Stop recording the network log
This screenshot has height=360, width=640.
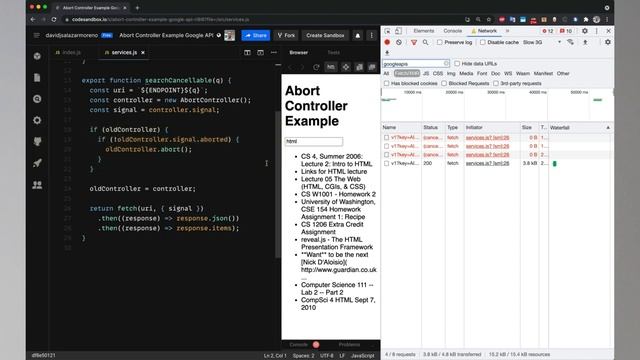(387, 42)
